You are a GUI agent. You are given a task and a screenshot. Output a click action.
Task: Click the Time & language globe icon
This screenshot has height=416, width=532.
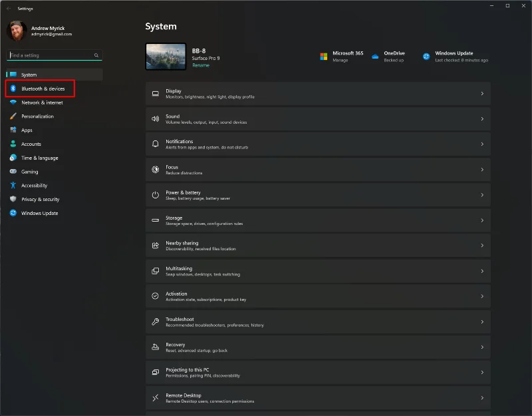(13, 158)
